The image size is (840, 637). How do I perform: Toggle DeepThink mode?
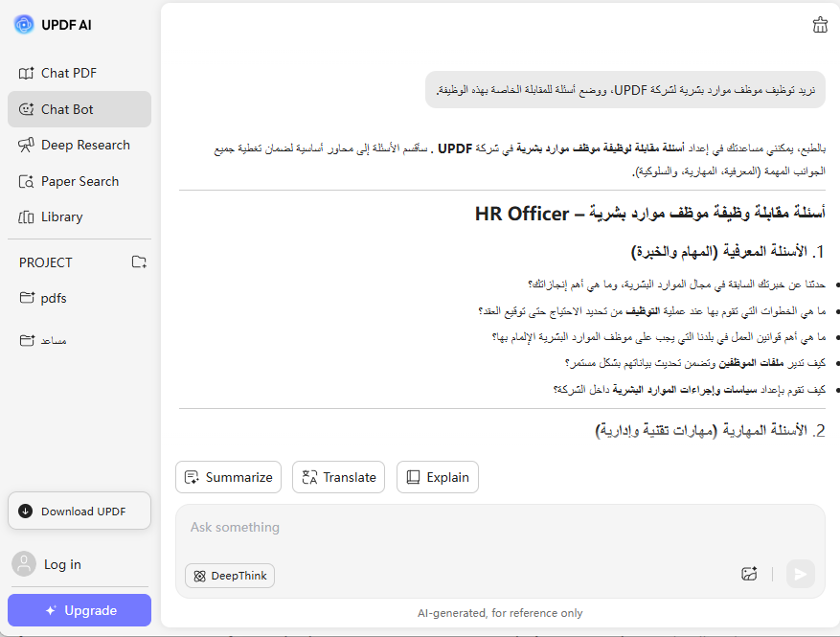pos(230,576)
